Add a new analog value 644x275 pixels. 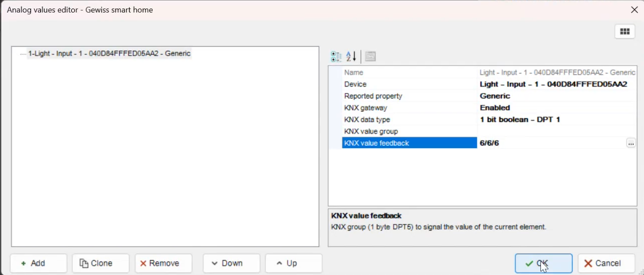click(x=39, y=263)
